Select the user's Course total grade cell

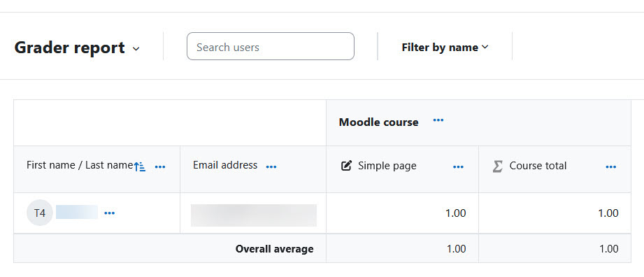tap(554, 213)
